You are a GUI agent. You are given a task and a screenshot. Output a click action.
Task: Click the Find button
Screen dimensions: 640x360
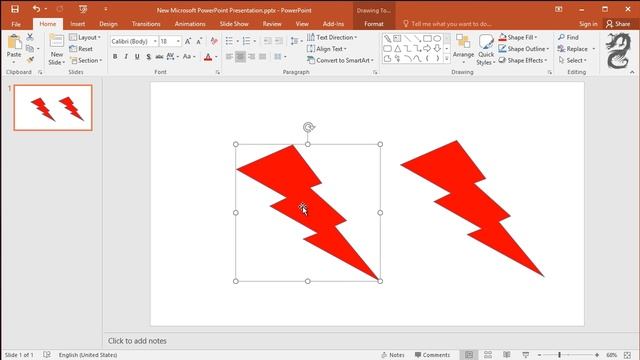[x=569, y=37]
